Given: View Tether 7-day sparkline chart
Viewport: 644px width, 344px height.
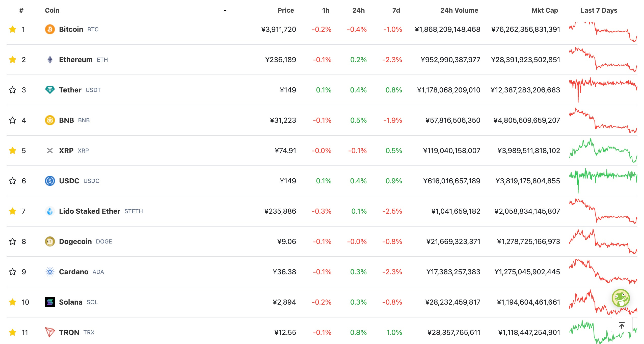Looking at the screenshot, I should click(x=603, y=90).
